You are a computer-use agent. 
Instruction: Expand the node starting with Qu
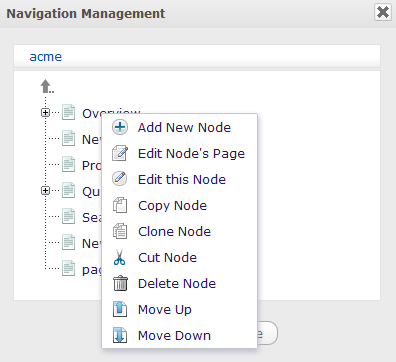pos(45,191)
